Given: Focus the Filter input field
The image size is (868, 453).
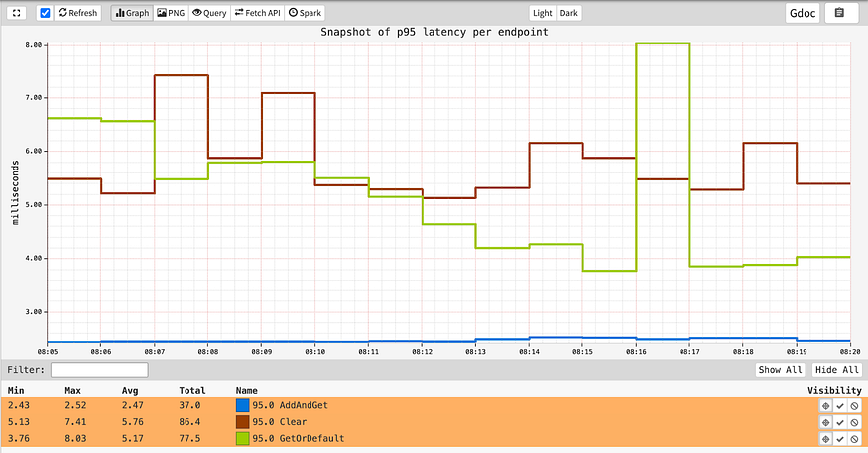Looking at the screenshot, I should tap(99, 370).
